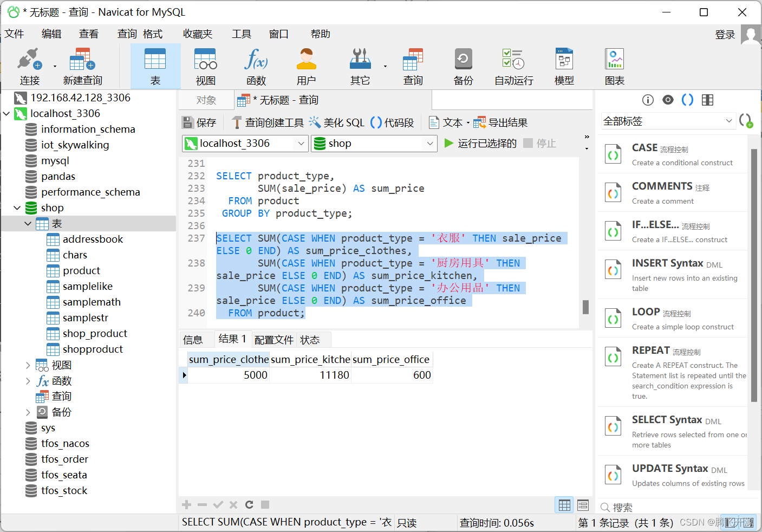Click the Save (保存) query button
This screenshot has width=762, height=532.
(x=199, y=122)
